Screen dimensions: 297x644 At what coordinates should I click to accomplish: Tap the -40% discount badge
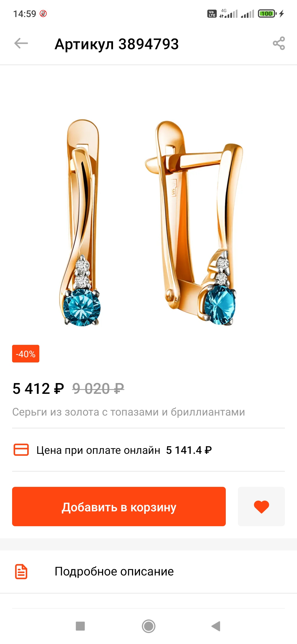[26, 354]
